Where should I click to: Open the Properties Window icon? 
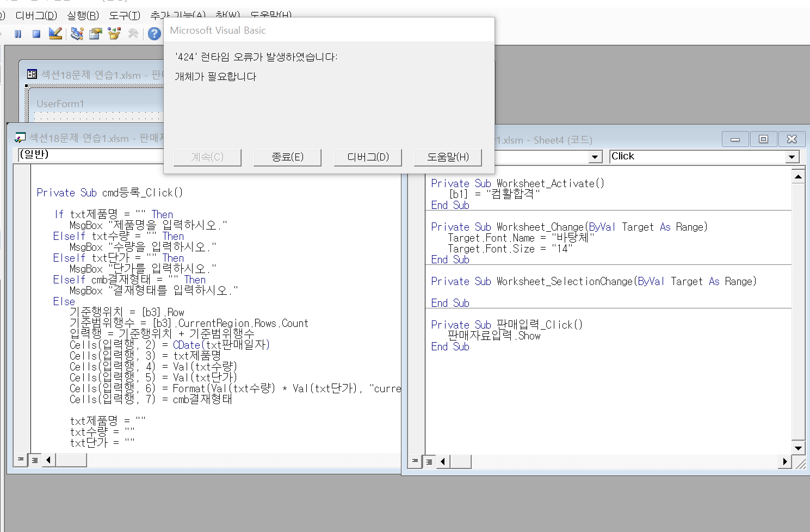tap(95, 34)
